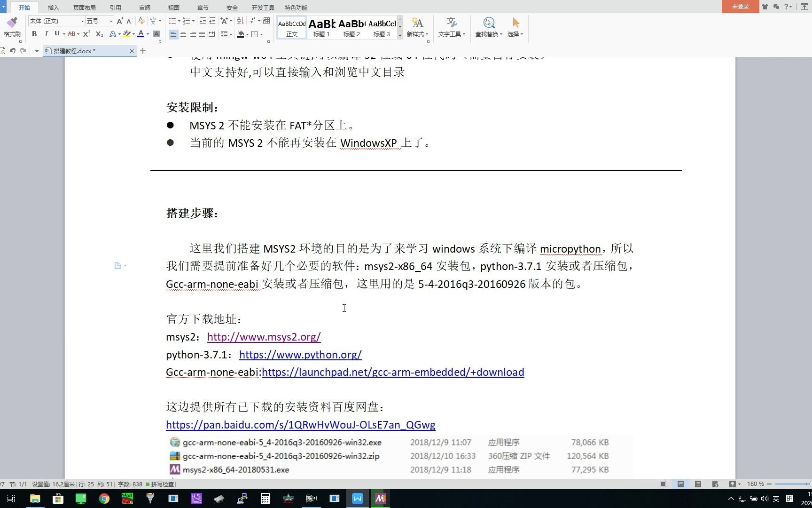Apply bullet list formatting
The image size is (812, 508).
[172, 21]
